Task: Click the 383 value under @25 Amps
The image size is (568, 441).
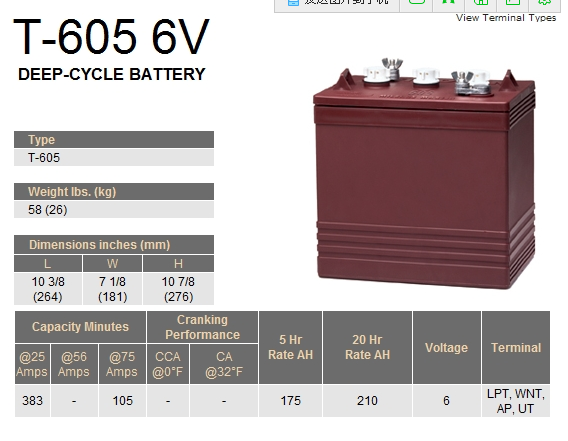Action: pyautogui.click(x=32, y=401)
